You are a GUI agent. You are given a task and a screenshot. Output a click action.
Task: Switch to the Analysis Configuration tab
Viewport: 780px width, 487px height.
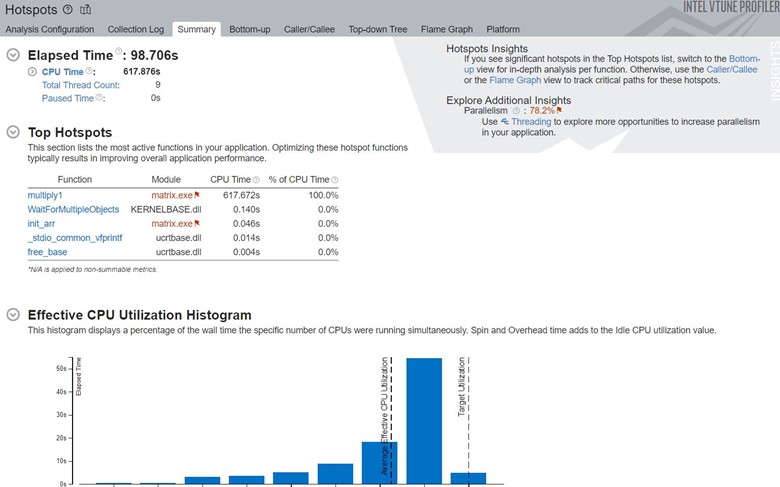click(x=50, y=29)
